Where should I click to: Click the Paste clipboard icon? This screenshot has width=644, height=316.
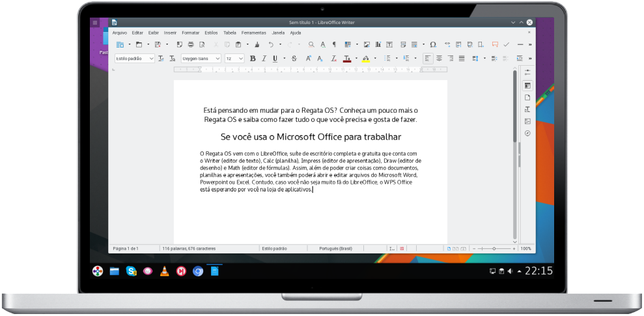[238, 44]
